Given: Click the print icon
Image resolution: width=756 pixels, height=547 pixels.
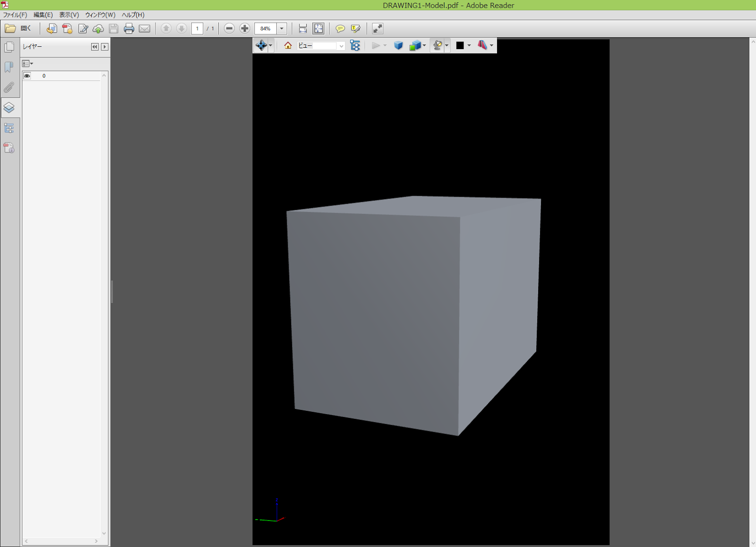Looking at the screenshot, I should [129, 28].
